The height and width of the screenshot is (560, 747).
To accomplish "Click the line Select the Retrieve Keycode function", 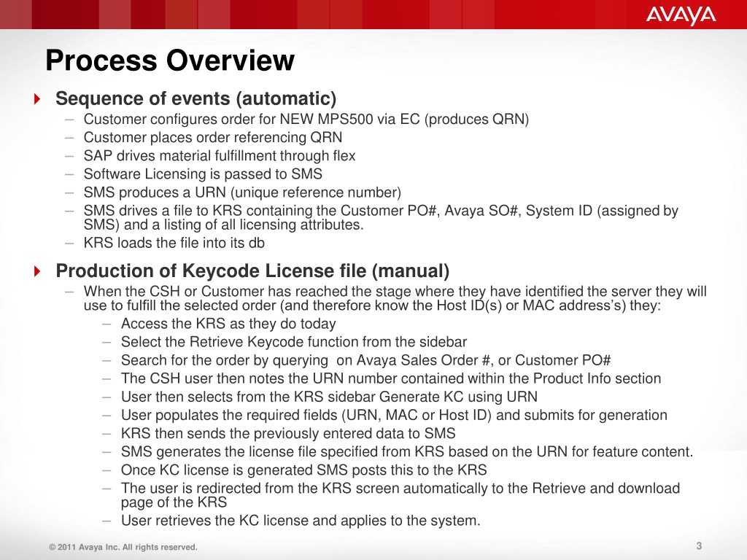I will pyautogui.click(x=294, y=342).
